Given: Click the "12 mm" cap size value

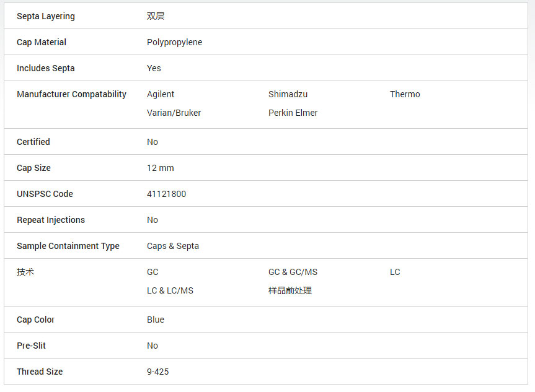Looking at the screenshot, I should (x=160, y=168).
